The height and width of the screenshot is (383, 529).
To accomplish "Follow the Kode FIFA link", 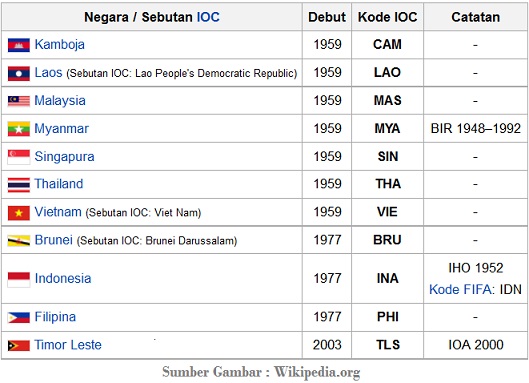I will [x=460, y=289].
